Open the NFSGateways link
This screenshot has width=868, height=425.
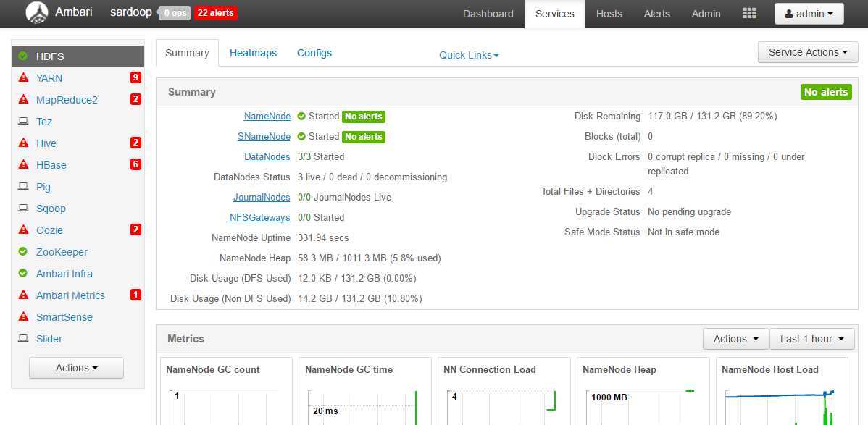(x=259, y=217)
